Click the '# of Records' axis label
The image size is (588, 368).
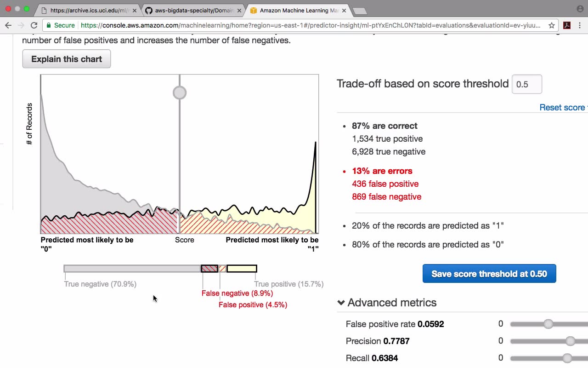tap(29, 124)
